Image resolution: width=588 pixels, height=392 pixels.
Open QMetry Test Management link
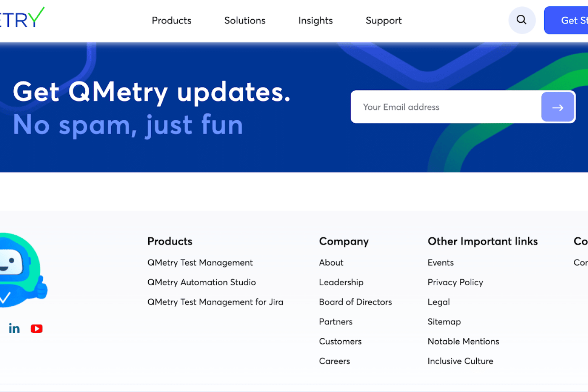(x=200, y=263)
